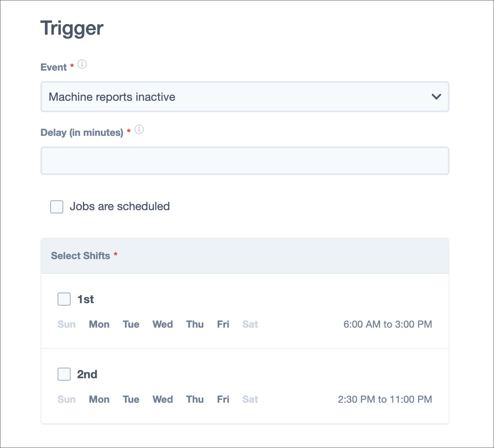Focus the Delay in minutes input field
Image resolution: width=494 pixels, height=448 pixels.
tap(245, 161)
